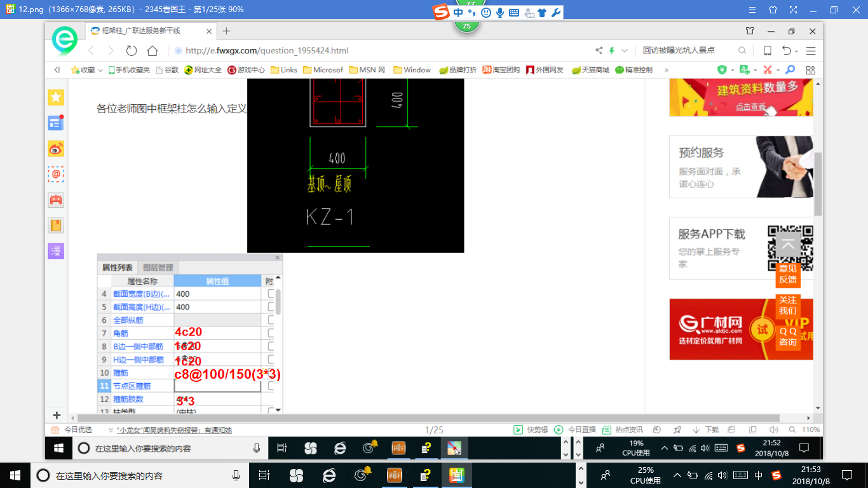Open the 今日直播 link in status bar
This screenshot has width=868, height=488.
pyautogui.click(x=576, y=430)
